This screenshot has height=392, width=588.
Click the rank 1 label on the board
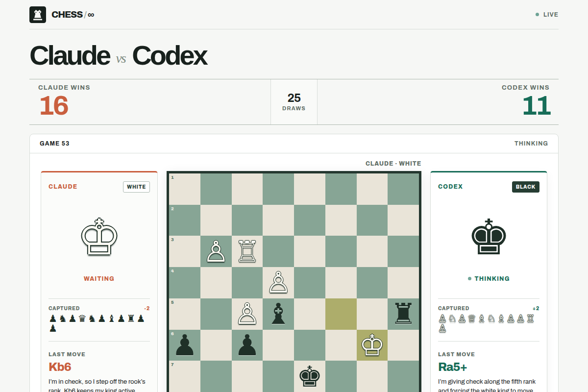tap(172, 177)
